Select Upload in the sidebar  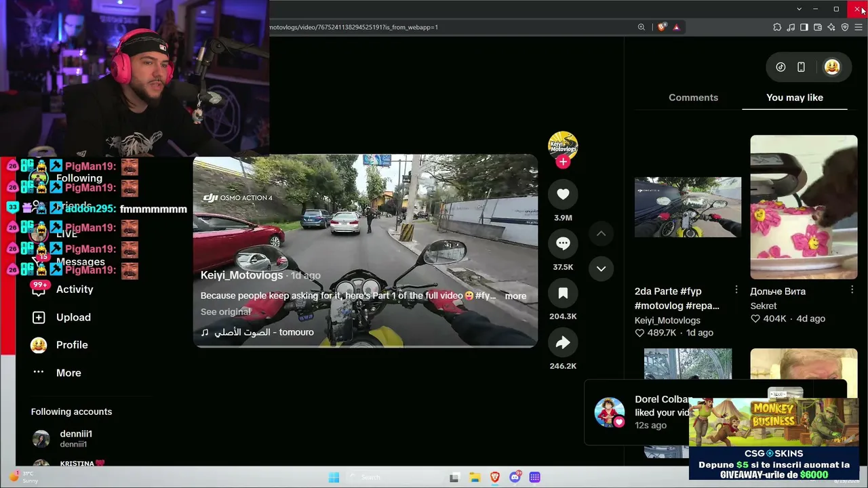[73, 317]
